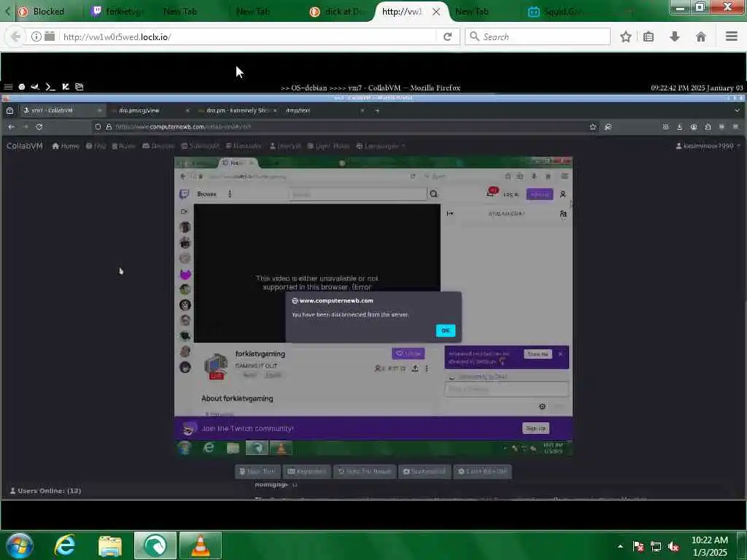Open a new tab in inner Firefox with plus
This screenshot has height=560, width=747.
pos(377,111)
